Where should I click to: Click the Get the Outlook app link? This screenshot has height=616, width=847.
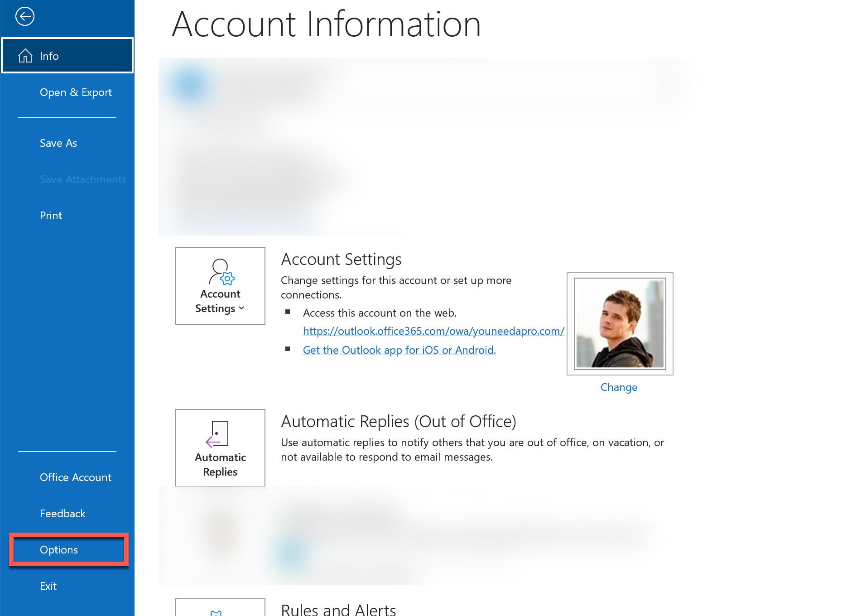click(x=399, y=350)
